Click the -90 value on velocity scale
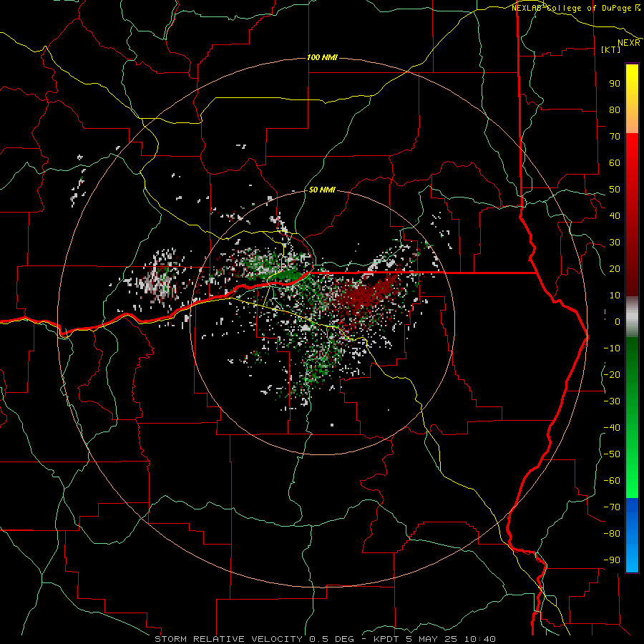The height and width of the screenshot is (644, 644). pyautogui.click(x=612, y=560)
